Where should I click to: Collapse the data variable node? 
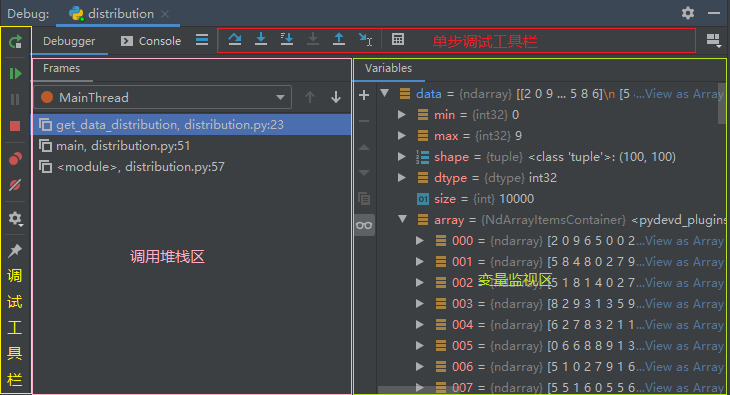coord(385,93)
